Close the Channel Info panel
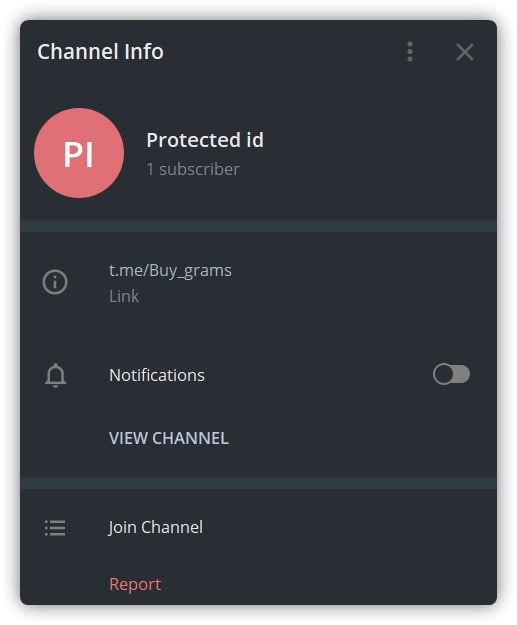Viewport: 517px width, 625px height. (x=465, y=52)
